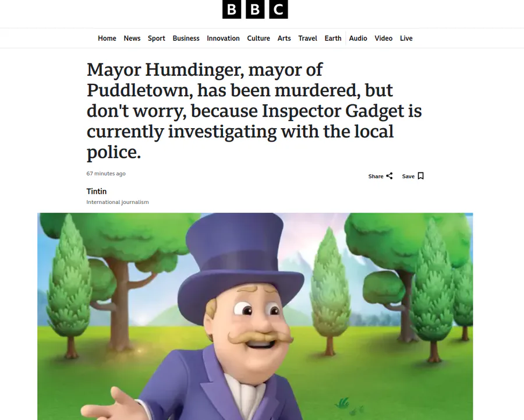This screenshot has height=420, width=524.
Task: Open the Innovation section
Action: 223,38
